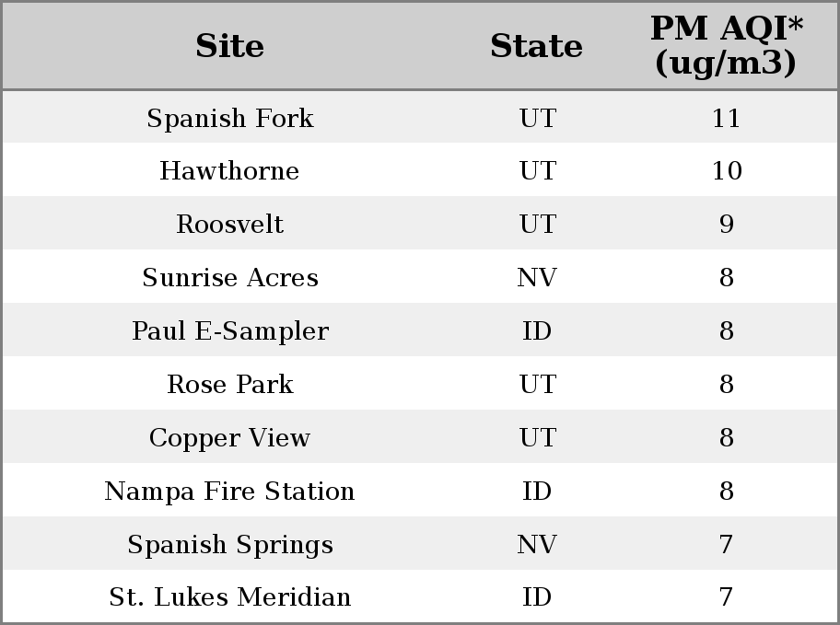Click the AQI value 11
Image resolution: width=840 pixels, height=625 pixels.
[727, 118]
